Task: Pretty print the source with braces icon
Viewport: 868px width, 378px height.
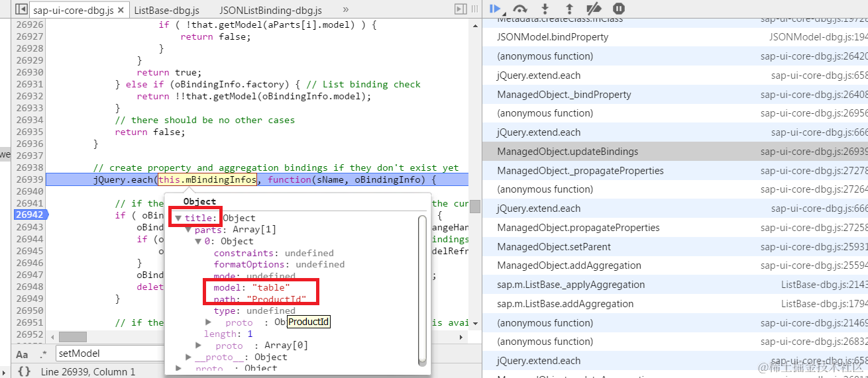Action: 24,371
